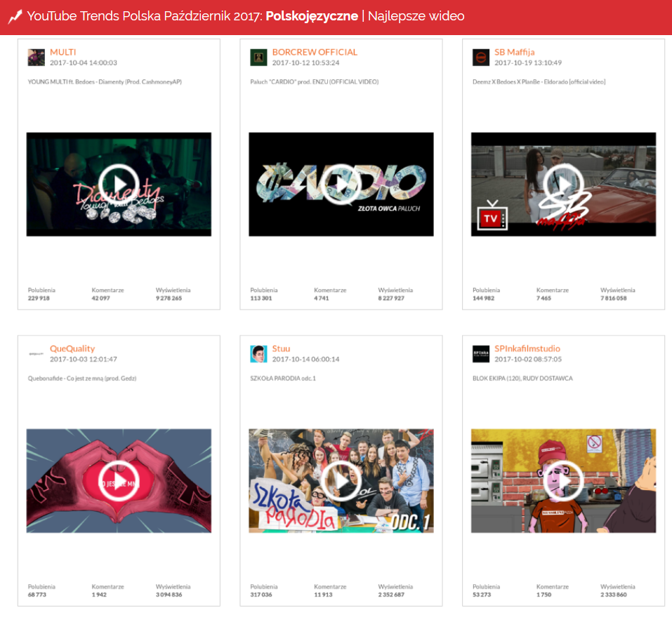Click the QueQuality channel avatar
Image resolution: width=672 pixels, height=620 pixels.
[37, 354]
